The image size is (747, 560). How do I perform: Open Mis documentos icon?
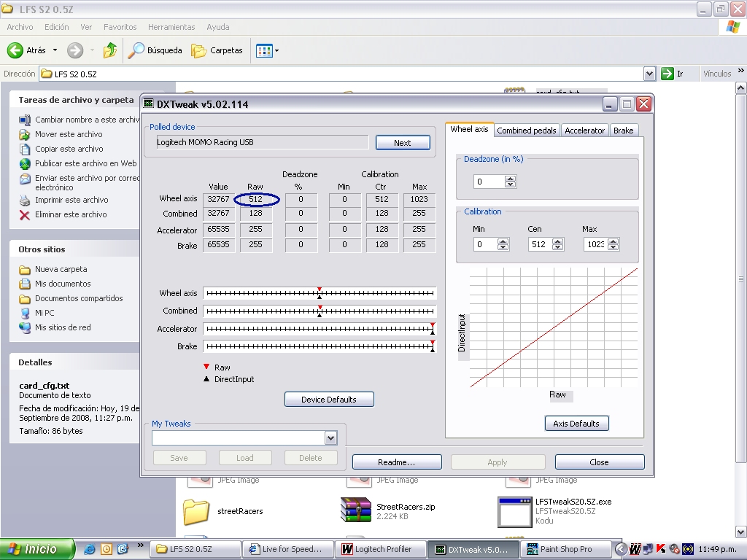[x=25, y=284]
